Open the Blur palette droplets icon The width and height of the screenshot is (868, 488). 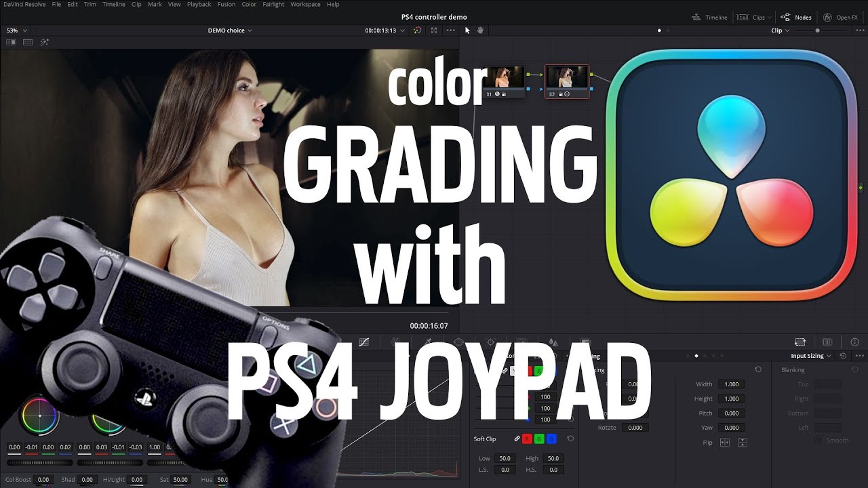pos(553,342)
